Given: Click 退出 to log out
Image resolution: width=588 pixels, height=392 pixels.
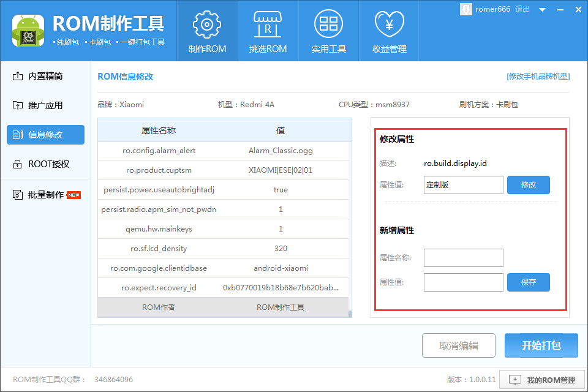Looking at the screenshot, I should [x=522, y=9].
